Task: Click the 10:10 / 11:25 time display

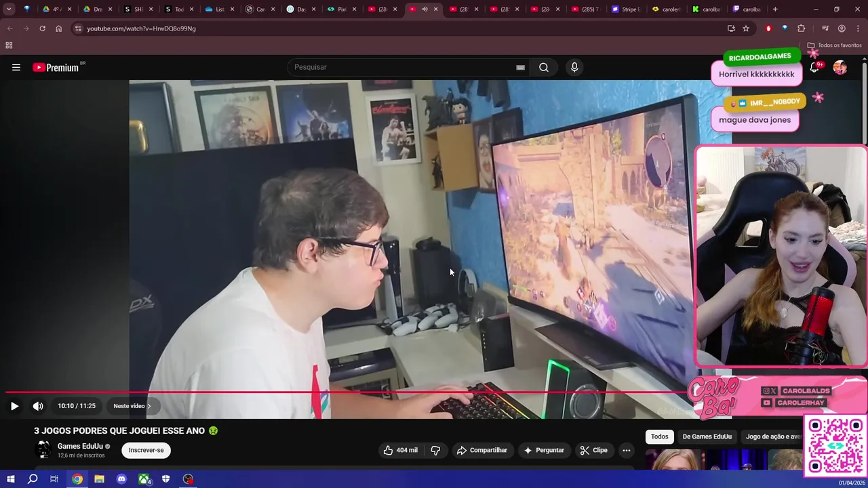Action: point(77,406)
